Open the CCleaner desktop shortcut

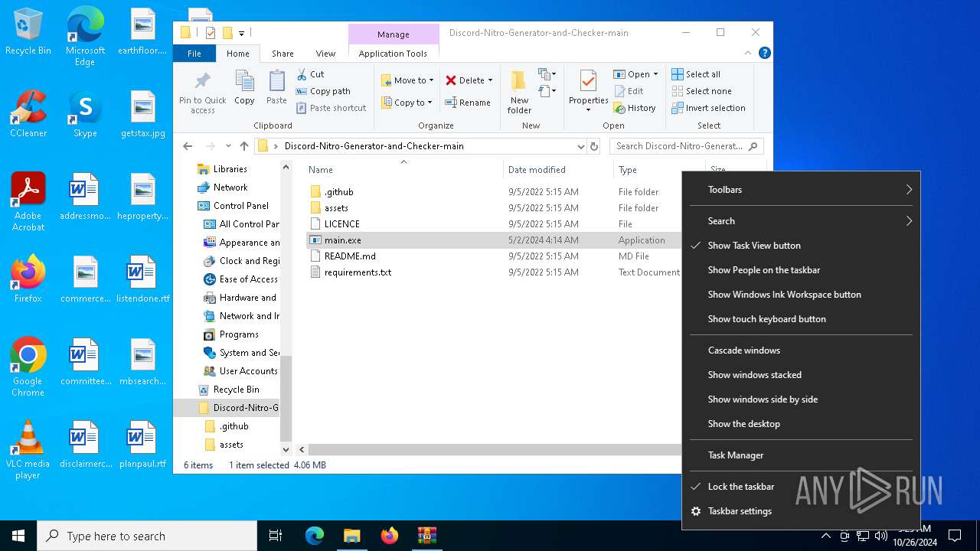(28, 115)
